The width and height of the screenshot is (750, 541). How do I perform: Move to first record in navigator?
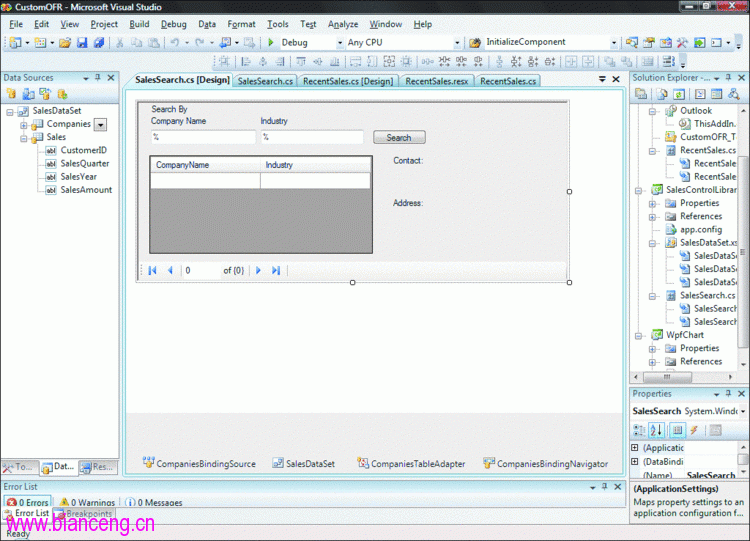tap(153, 270)
